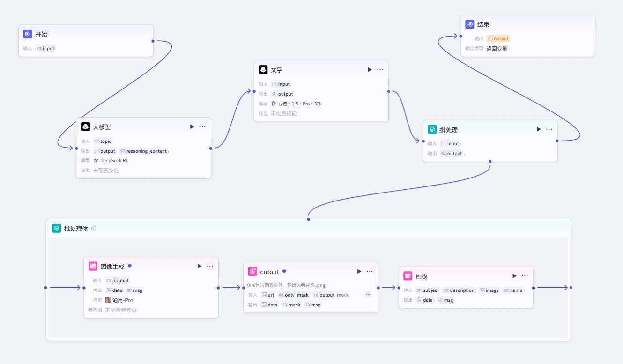This screenshot has width=623, height=364.
Task: Click the 豆包 1.5 Pro 32k model label
Action: click(297, 104)
